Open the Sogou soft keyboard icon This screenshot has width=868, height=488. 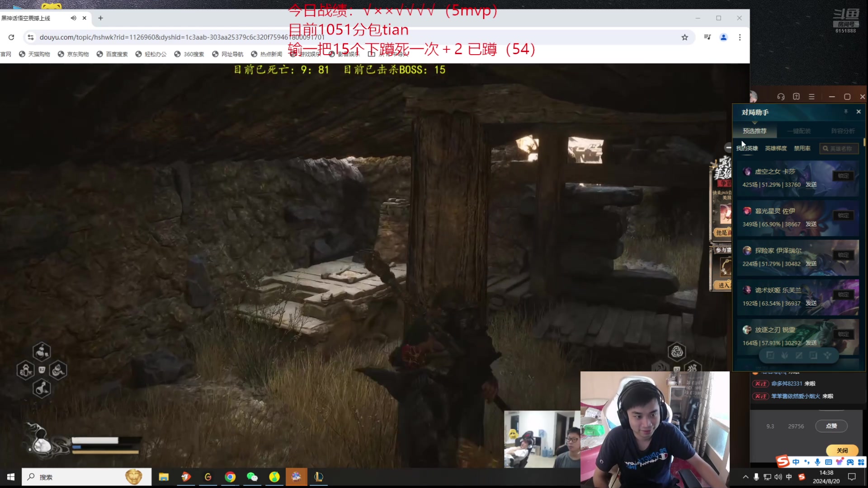(x=828, y=462)
